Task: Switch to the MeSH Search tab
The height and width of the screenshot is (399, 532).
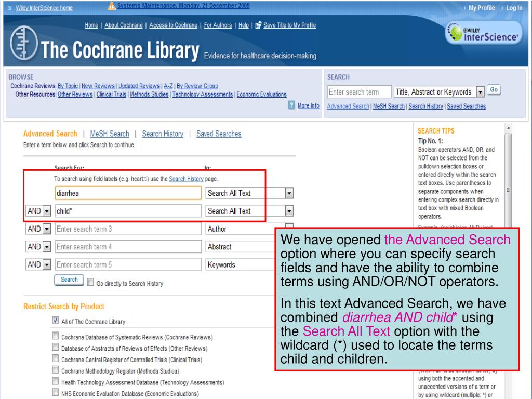Action: click(x=110, y=134)
